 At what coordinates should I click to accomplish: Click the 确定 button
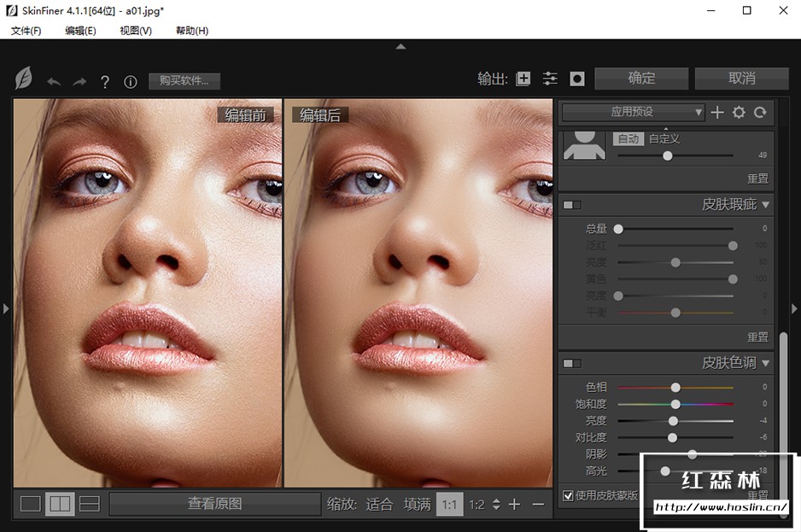point(641,79)
